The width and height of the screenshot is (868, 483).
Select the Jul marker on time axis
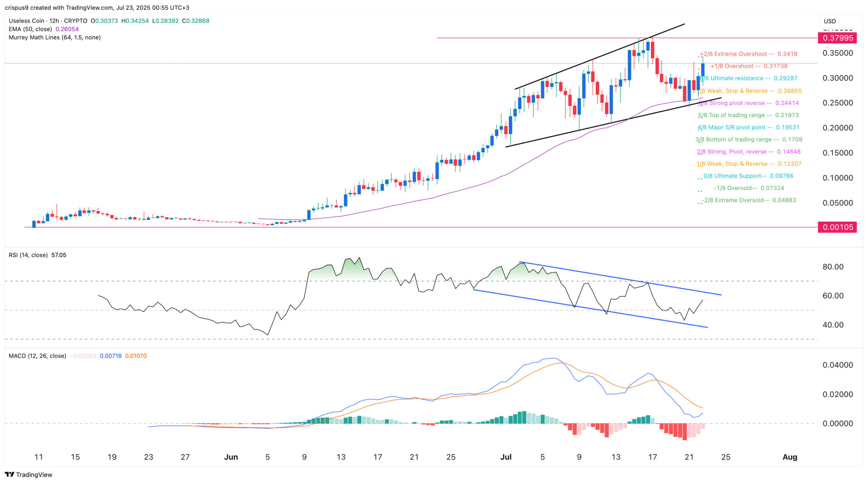(x=506, y=457)
